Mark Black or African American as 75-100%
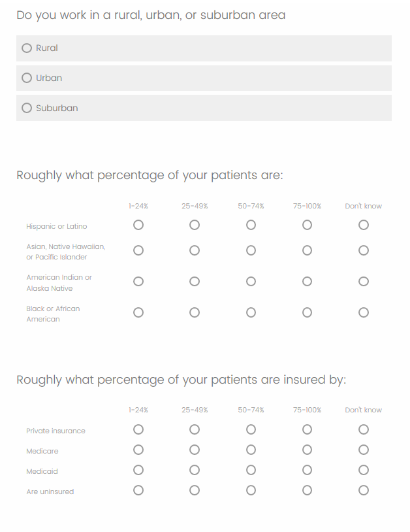Image resolution: width=410 pixels, height=532 pixels. [307, 312]
